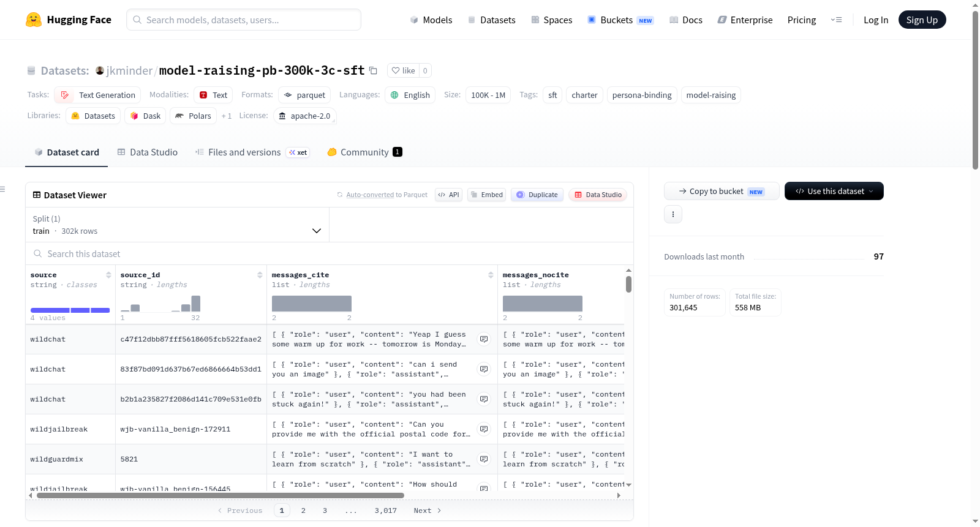Open the navigation overflow menu icon
Screen dimensions: 980x527
tap(836, 20)
